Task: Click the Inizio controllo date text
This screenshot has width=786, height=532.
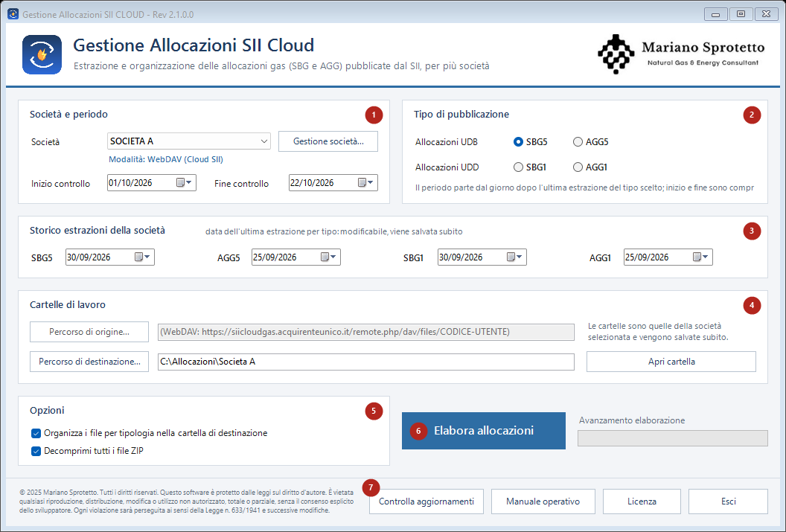Action: coord(130,183)
